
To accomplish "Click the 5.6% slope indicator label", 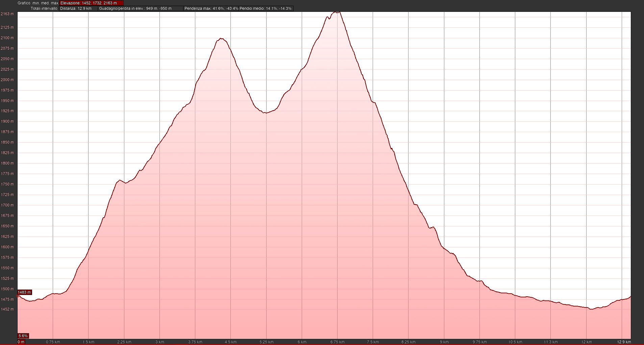I will (x=23, y=336).
